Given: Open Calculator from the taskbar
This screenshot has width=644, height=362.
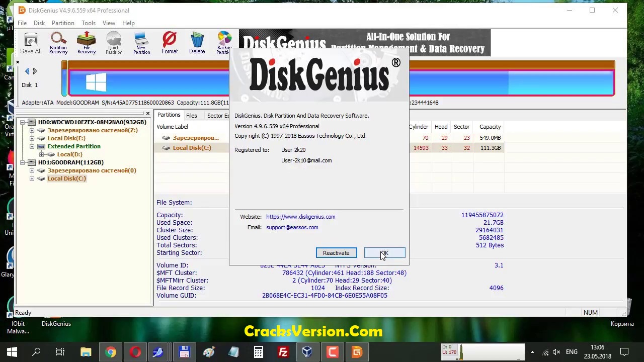Looking at the screenshot, I should [x=258, y=352].
